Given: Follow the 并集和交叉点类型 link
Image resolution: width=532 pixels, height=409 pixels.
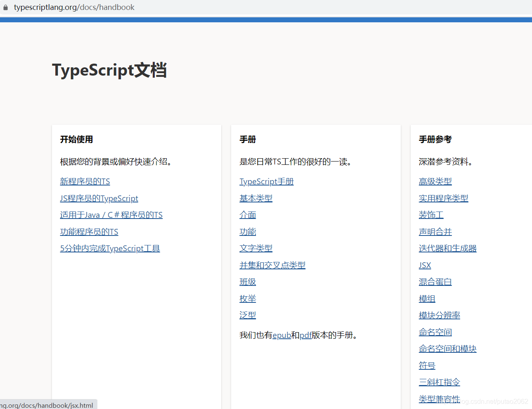Looking at the screenshot, I should (x=272, y=265).
